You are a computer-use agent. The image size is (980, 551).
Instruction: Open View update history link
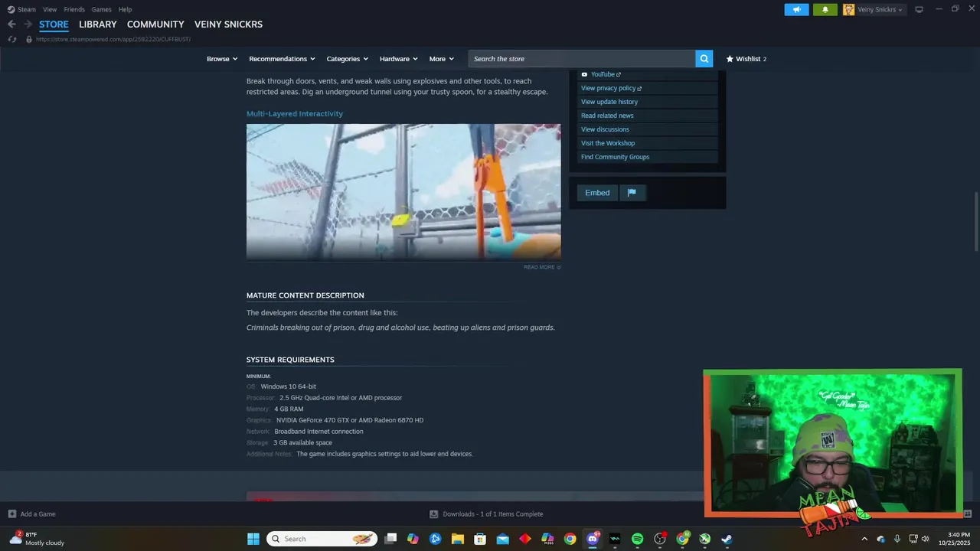609,102
